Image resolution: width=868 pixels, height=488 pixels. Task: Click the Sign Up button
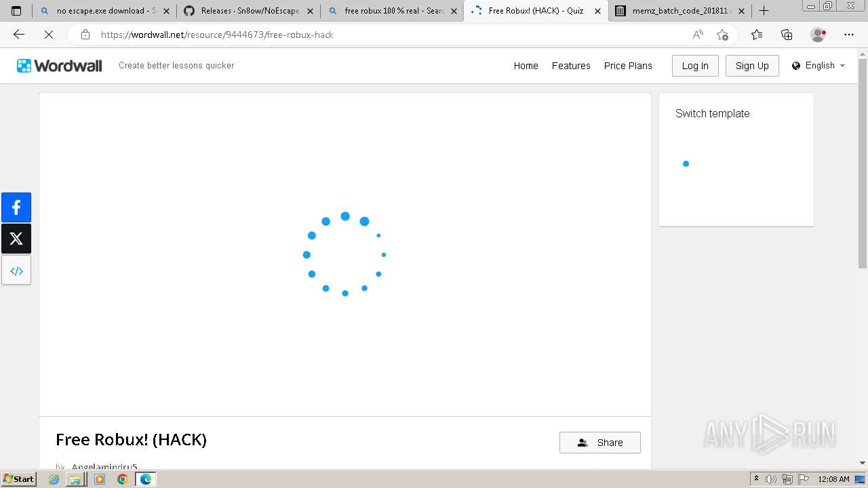752,66
